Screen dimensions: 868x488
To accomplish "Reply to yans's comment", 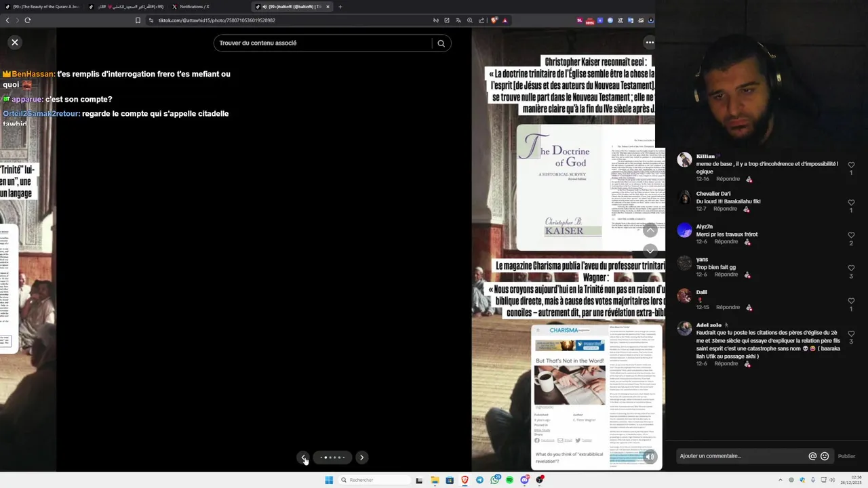I will 726,274.
